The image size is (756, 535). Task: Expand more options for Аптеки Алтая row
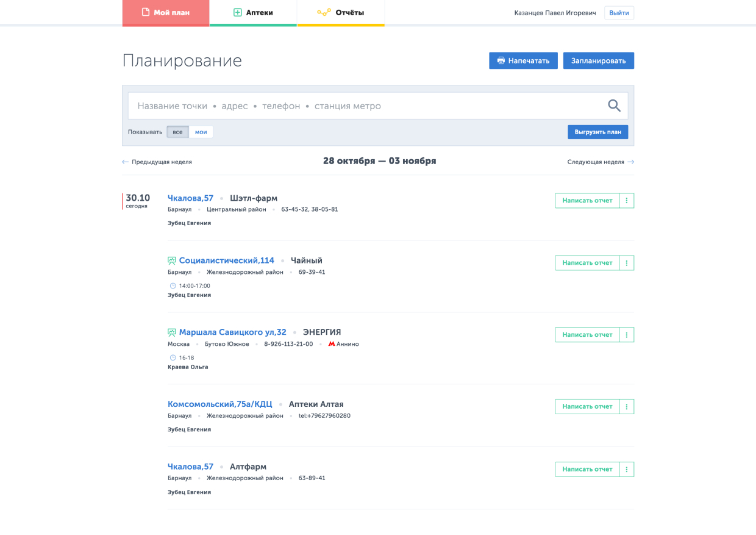[627, 406]
